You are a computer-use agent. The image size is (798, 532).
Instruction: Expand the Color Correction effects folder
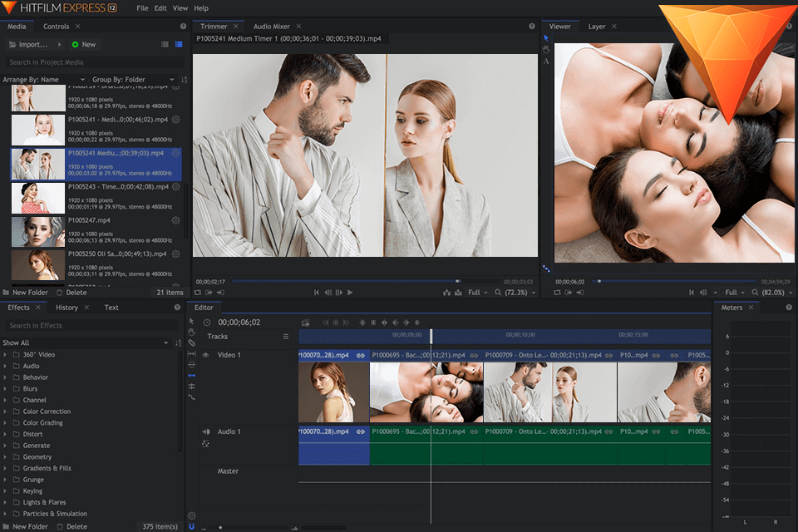(x=5, y=411)
